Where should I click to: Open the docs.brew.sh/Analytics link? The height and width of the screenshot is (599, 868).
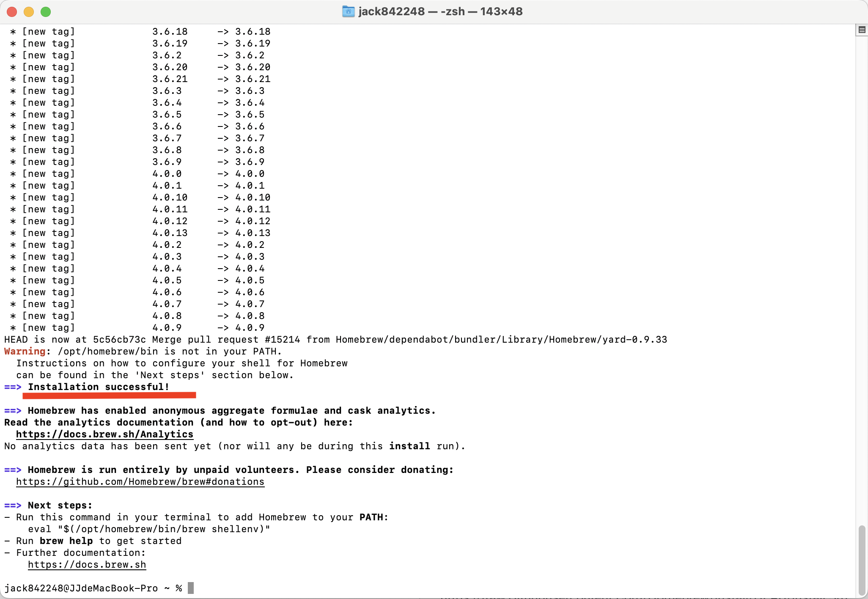104,434
